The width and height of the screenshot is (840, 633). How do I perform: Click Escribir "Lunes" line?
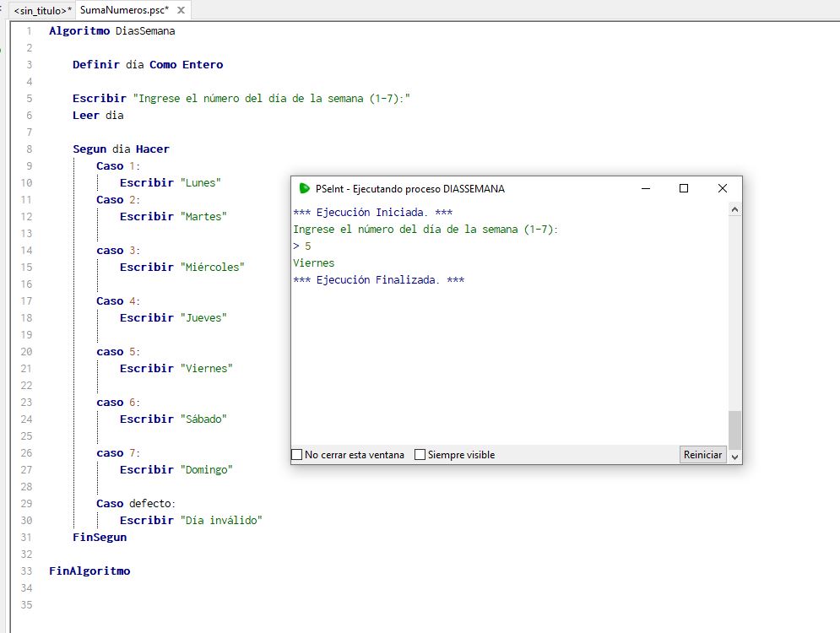tap(171, 182)
